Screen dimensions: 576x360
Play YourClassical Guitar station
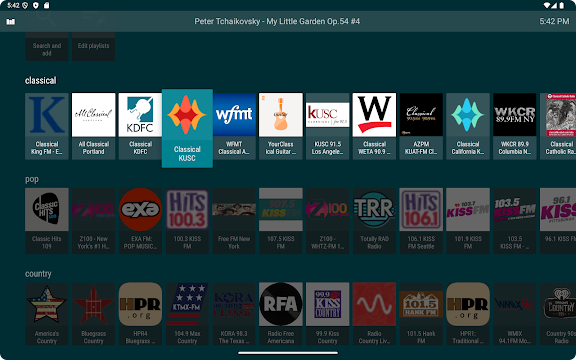coord(281,126)
